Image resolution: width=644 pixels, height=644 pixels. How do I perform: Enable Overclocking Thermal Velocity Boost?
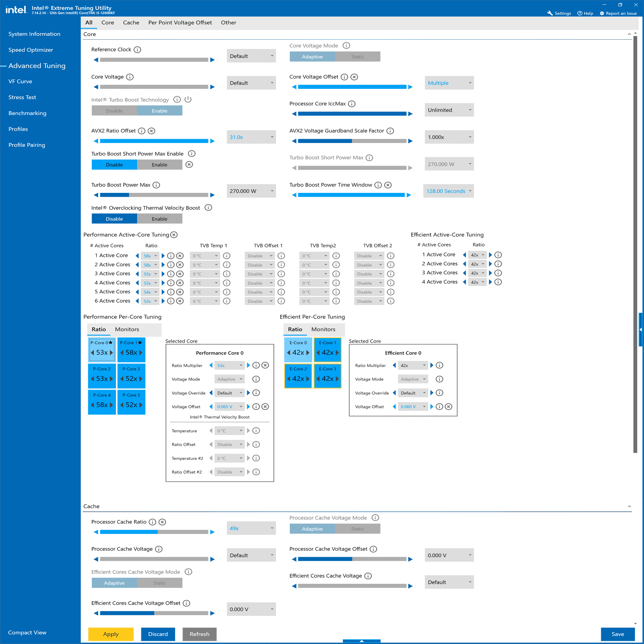[160, 219]
